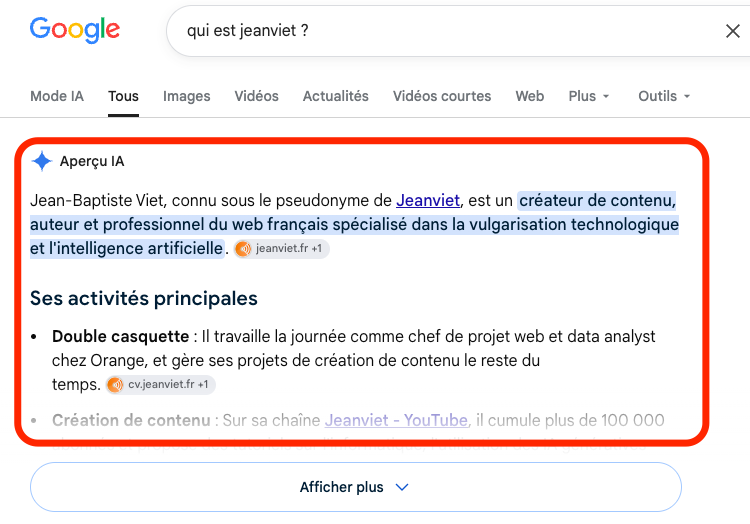Image resolution: width=750 pixels, height=524 pixels.
Task: Go to the Vidéos tab
Action: pyautogui.click(x=256, y=96)
